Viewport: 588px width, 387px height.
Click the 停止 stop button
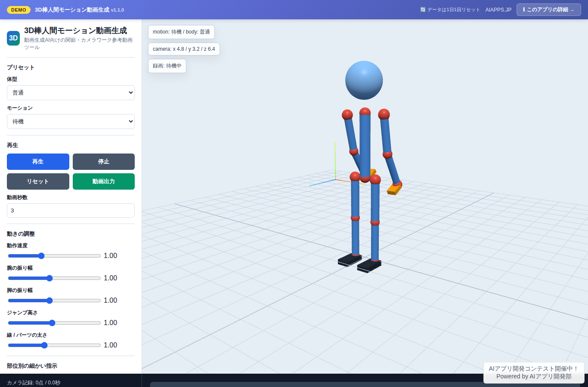(104, 162)
